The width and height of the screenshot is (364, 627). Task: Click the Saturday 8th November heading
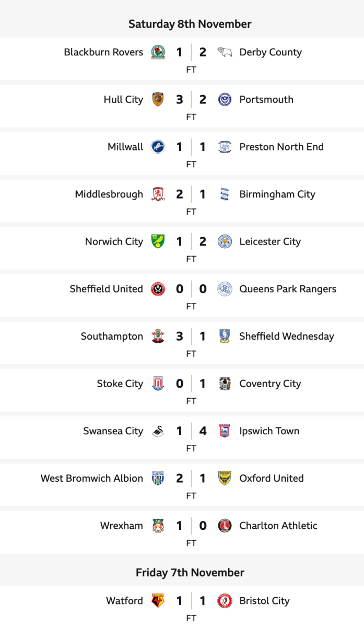point(190,24)
